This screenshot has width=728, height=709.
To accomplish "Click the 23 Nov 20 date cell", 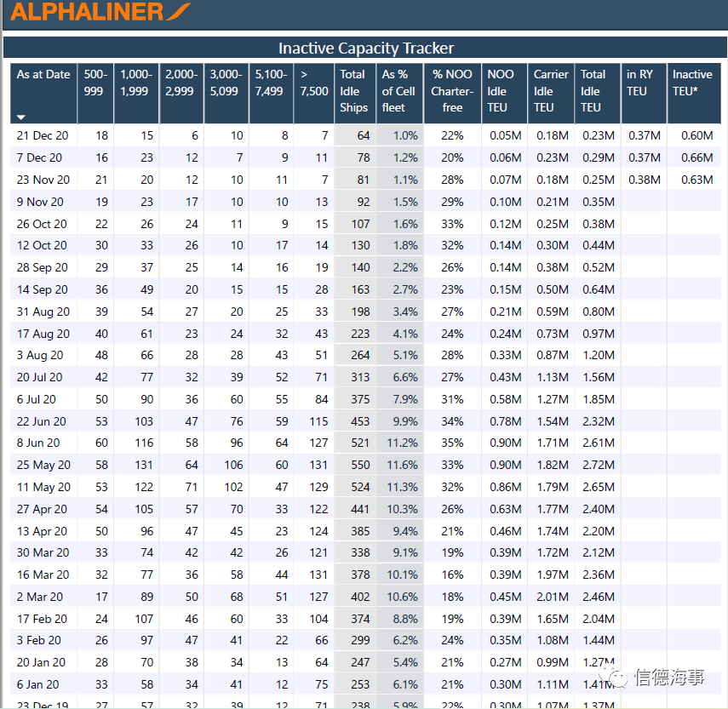I will coord(43,180).
